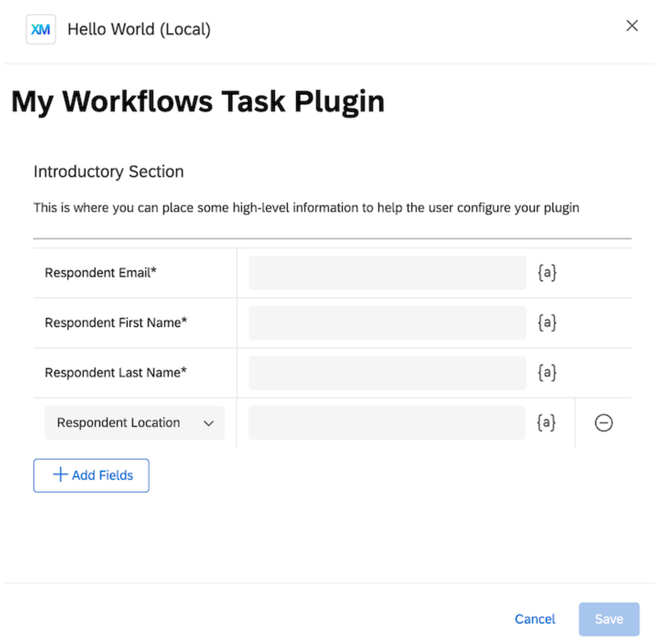The height and width of the screenshot is (644, 658).
Task: Open piped text menu for Respondent First Name
Action: (547, 322)
